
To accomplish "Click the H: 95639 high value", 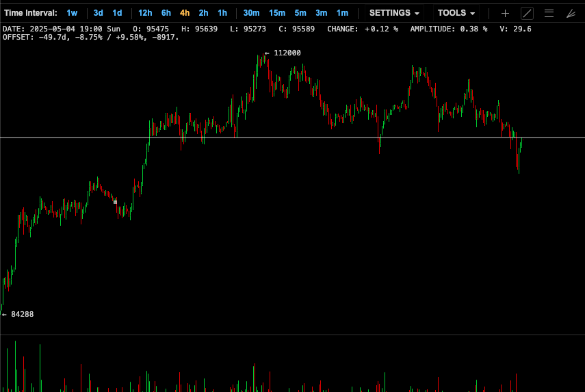I will click(x=199, y=29).
